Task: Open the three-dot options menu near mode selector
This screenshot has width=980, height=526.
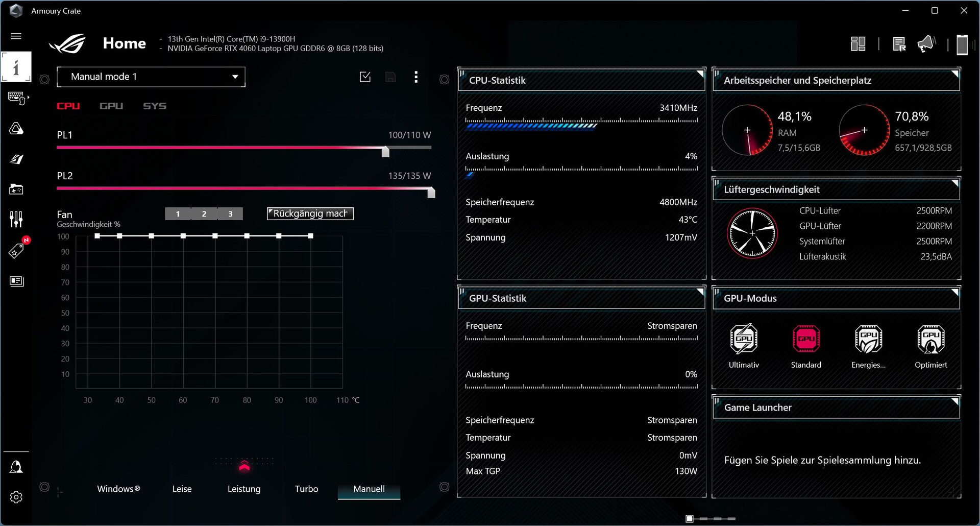Action: click(x=416, y=77)
